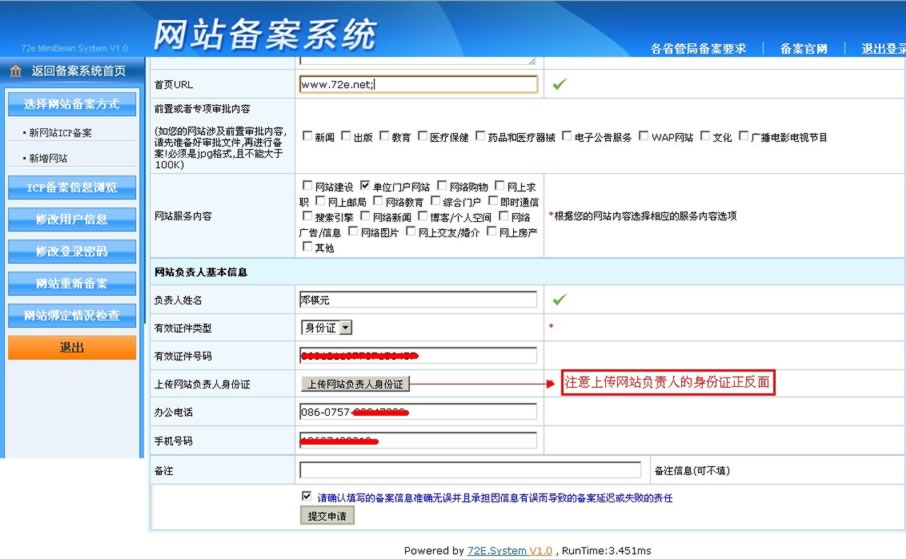Image resolution: width=906 pixels, height=559 pixels.
Task: Choose 新增网站 in the sidebar
Action: coord(50,159)
